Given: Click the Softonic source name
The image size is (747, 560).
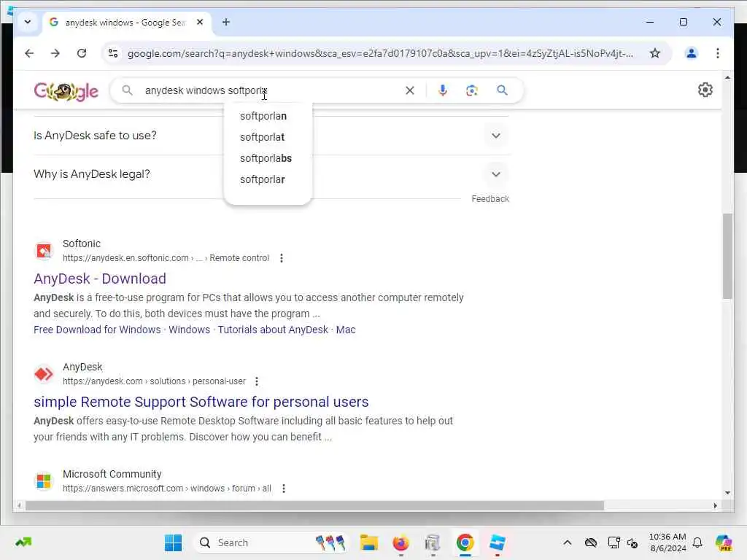Looking at the screenshot, I should [82, 244].
